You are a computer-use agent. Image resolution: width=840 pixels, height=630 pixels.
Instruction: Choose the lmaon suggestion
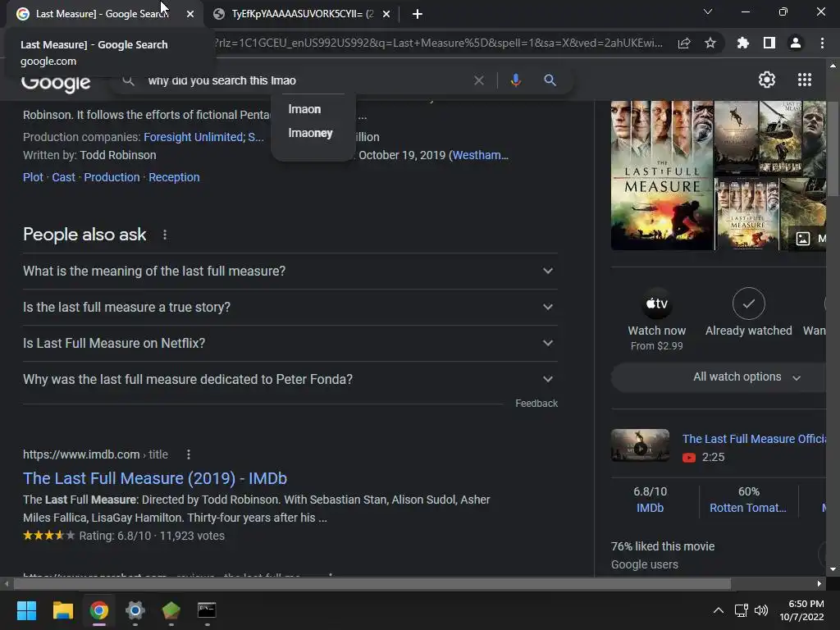click(304, 109)
